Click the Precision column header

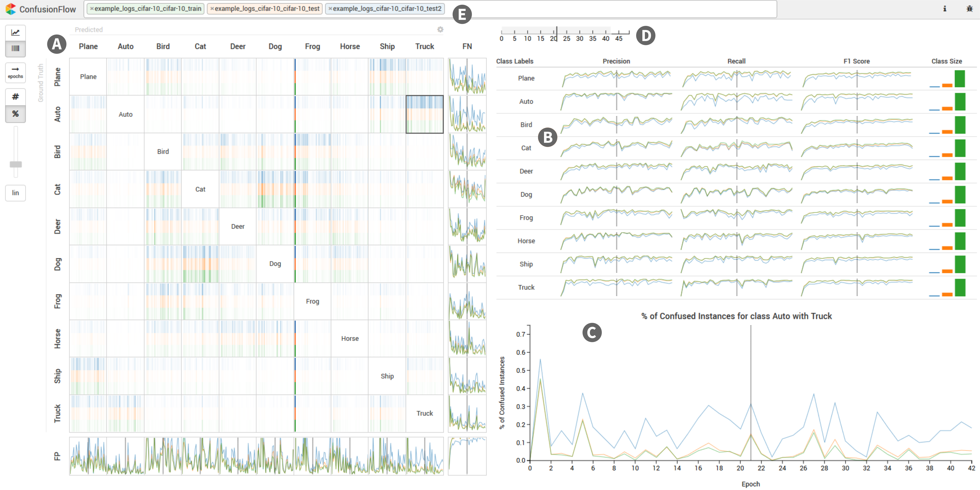click(x=616, y=61)
